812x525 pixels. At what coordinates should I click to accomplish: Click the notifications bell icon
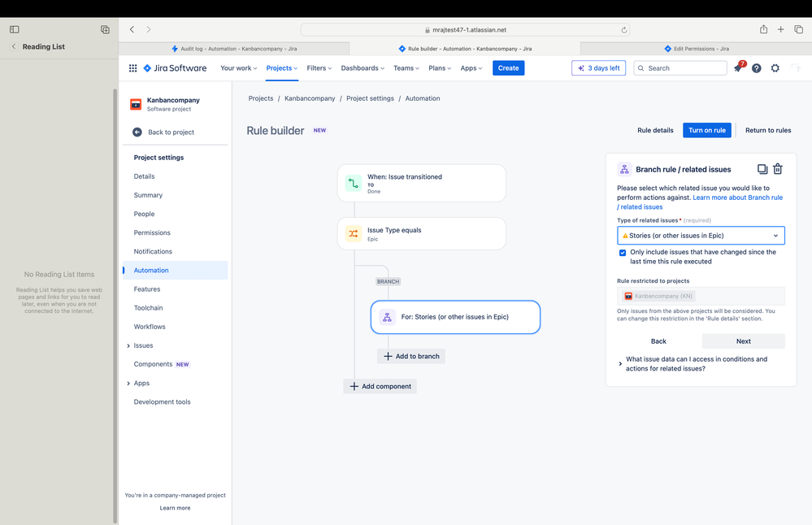tap(738, 67)
